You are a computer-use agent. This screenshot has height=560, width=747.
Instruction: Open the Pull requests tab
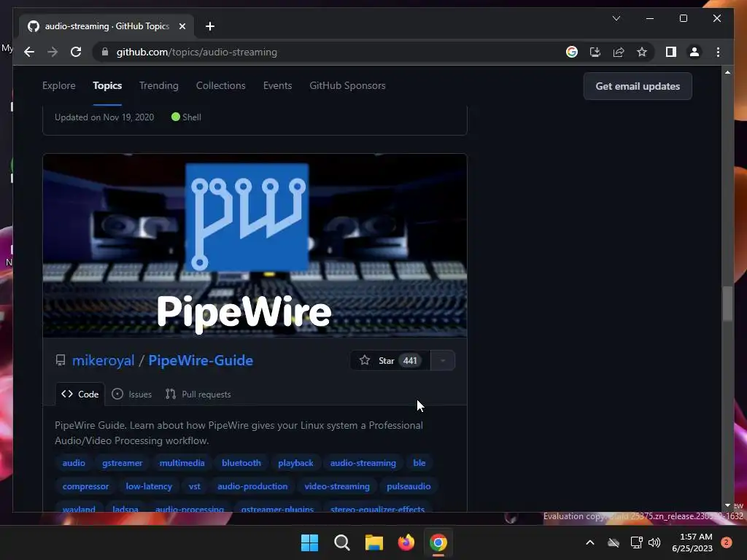(x=198, y=394)
